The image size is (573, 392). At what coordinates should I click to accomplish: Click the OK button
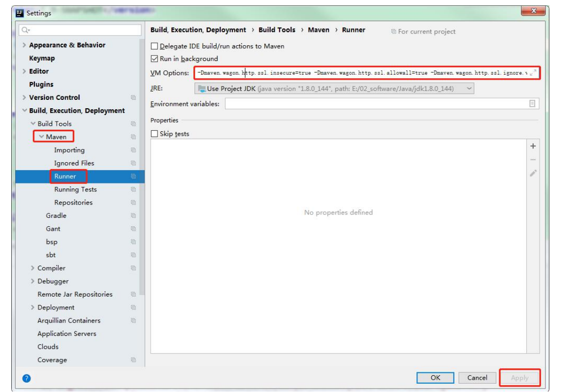435,378
